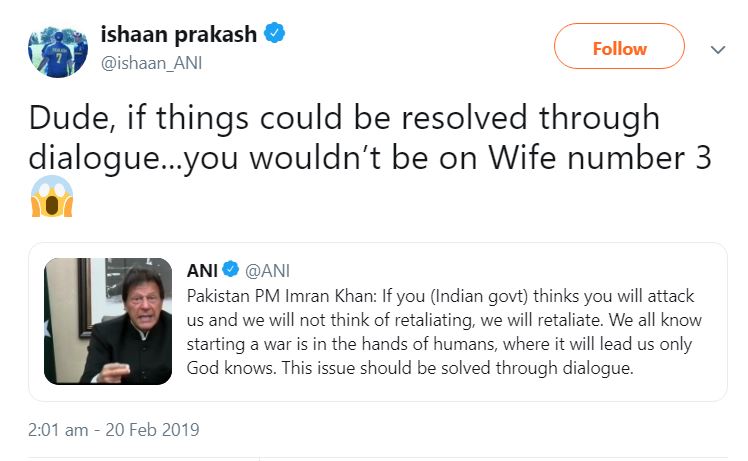Open the @ANI handle in quoted tweet
Image resolution: width=748 pixels, height=461 pixels.
pos(267,271)
